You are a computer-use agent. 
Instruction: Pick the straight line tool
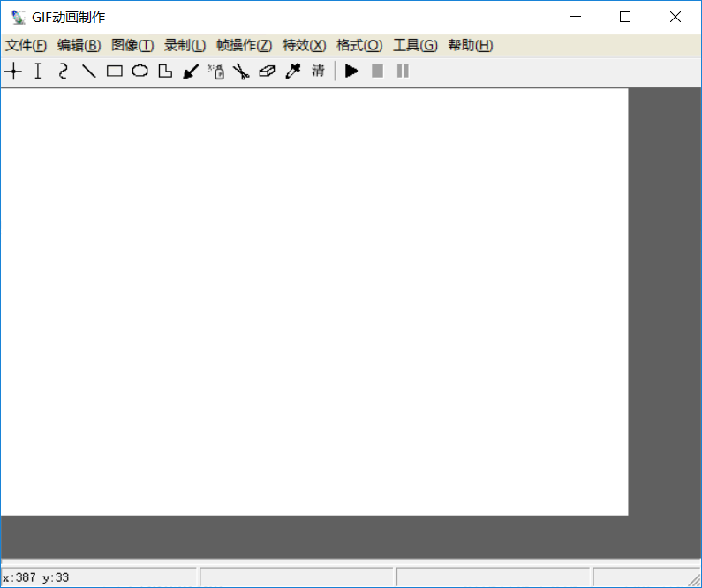tap(89, 72)
